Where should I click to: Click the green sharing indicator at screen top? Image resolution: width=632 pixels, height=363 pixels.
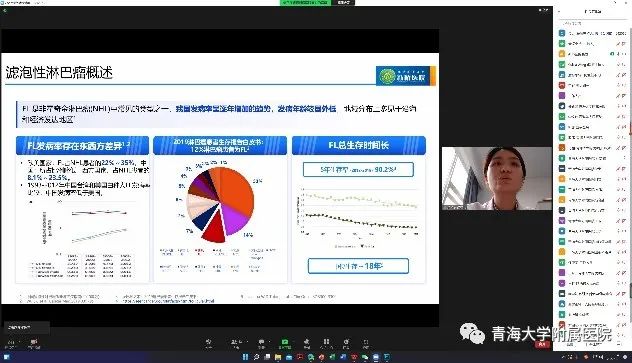305,2
